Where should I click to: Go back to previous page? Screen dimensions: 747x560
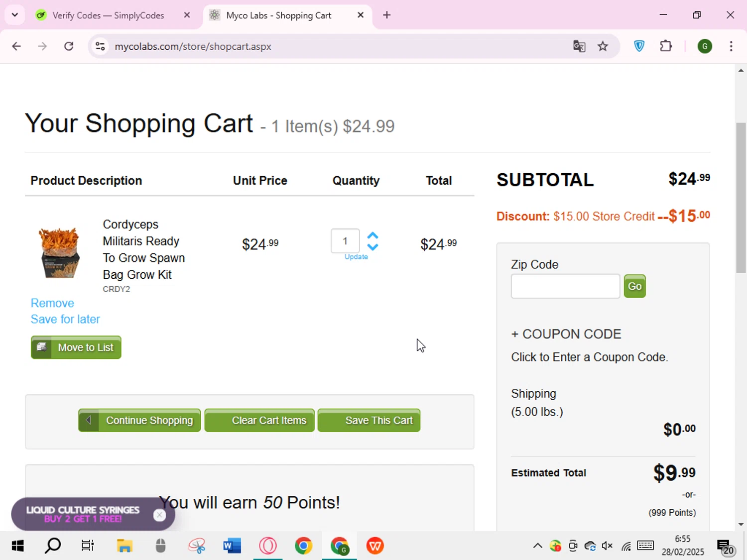pos(16,46)
